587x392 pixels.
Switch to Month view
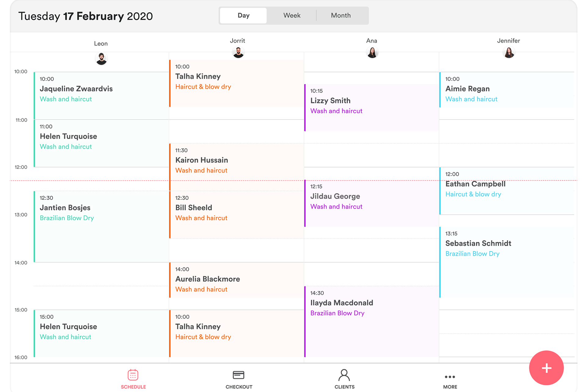pos(341,16)
